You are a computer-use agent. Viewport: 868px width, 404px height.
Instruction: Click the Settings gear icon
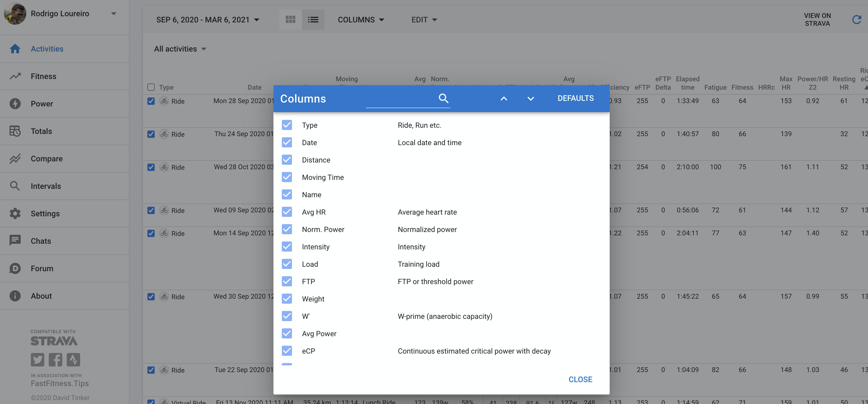pos(15,213)
